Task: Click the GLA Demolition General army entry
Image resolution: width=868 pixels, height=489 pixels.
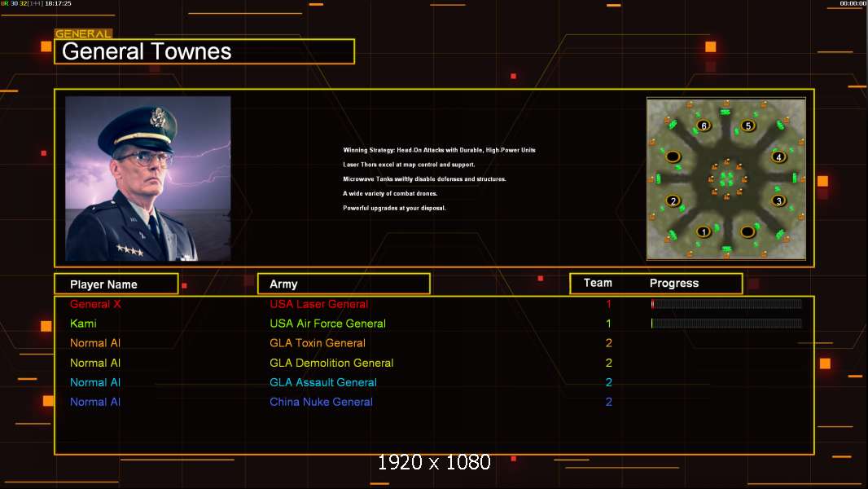Action: click(331, 363)
